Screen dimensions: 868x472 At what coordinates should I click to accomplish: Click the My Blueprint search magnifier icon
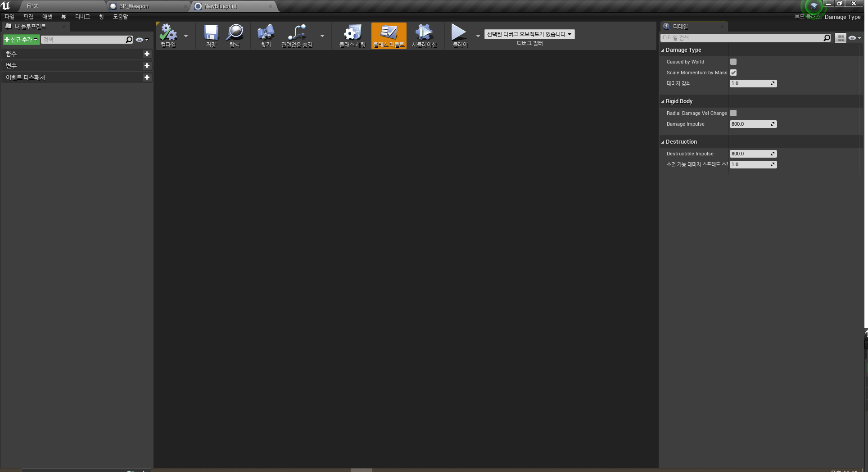(x=129, y=40)
